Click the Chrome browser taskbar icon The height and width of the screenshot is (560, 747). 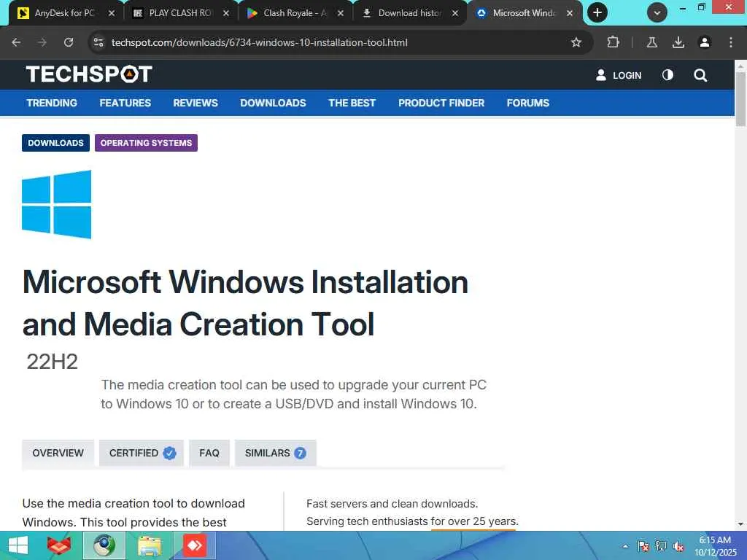(x=104, y=545)
